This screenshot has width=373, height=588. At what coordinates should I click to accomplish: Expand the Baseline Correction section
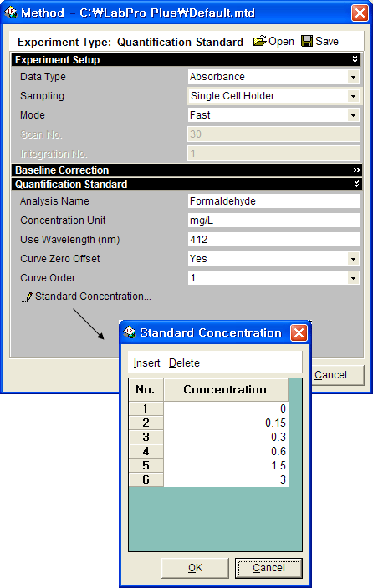[x=356, y=170]
